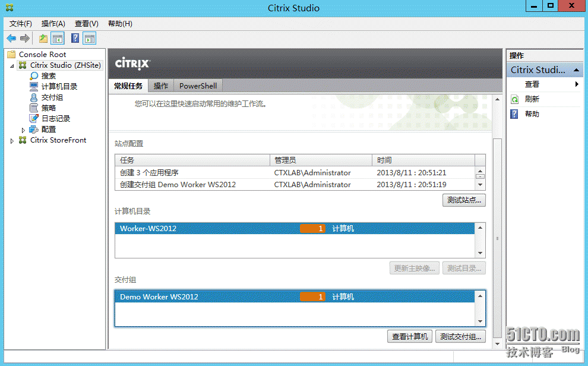The width and height of the screenshot is (588, 366).
Task: Select the 交付组 tree item
Action: point(52,97)
